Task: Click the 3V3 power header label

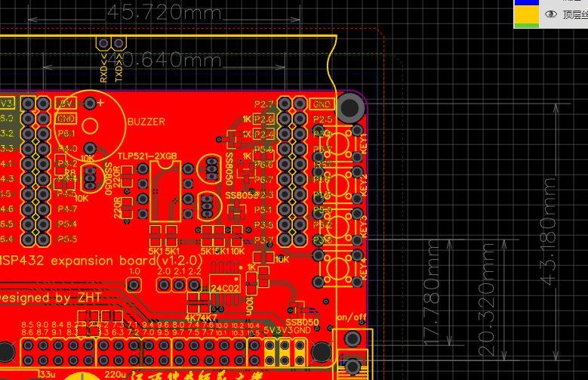Action: click(284, 330)
